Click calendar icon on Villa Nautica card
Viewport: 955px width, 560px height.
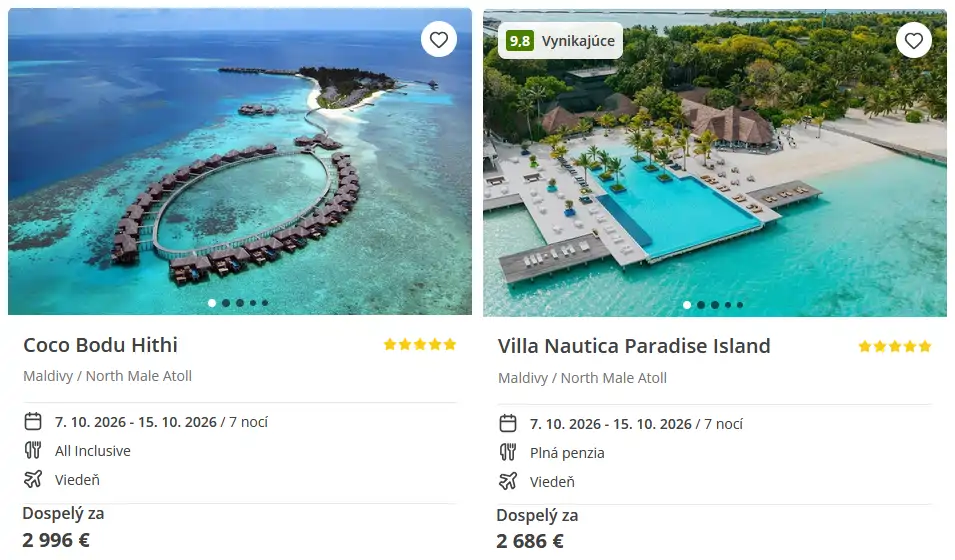click(x=508, y=423)
